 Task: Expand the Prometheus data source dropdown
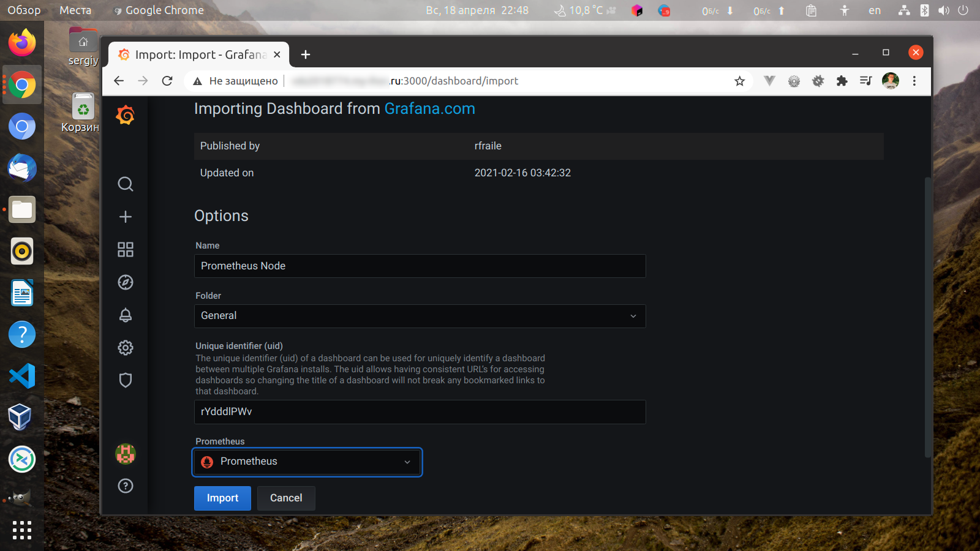[307, 462]
